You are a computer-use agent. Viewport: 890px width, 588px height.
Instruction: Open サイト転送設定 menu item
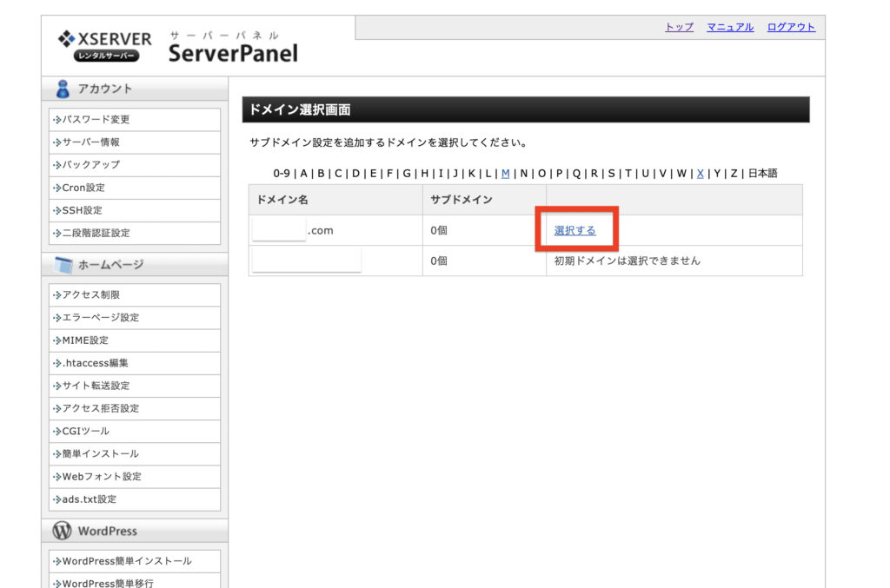click(x=135, y=386)
